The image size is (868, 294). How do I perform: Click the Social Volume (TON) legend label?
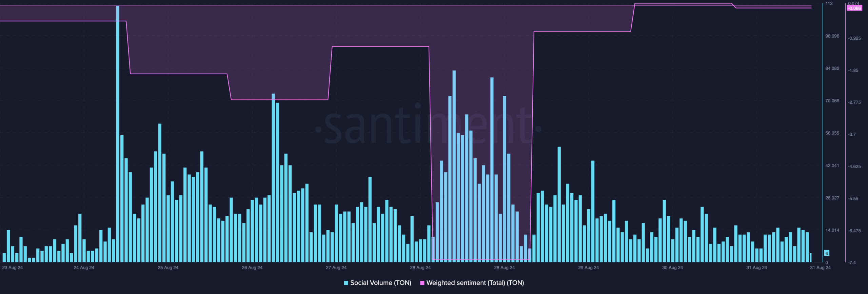tap(380, 283)
